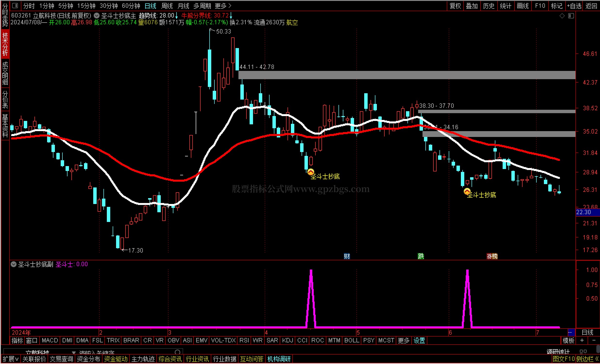
Task: Click the search magnifier icon in the keyword box
Action: (x=177, y=352)
